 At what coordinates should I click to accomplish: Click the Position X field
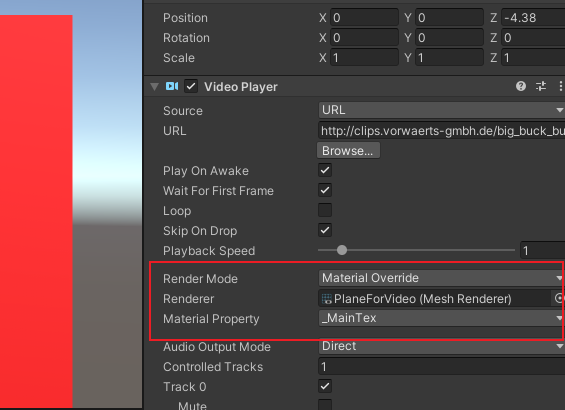tap(364, 18)
